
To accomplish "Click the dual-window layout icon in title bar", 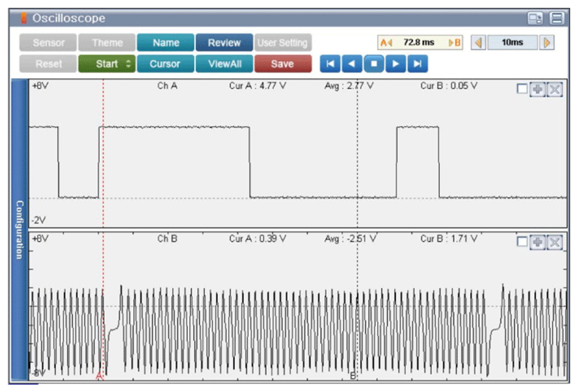I will point(535,18).
